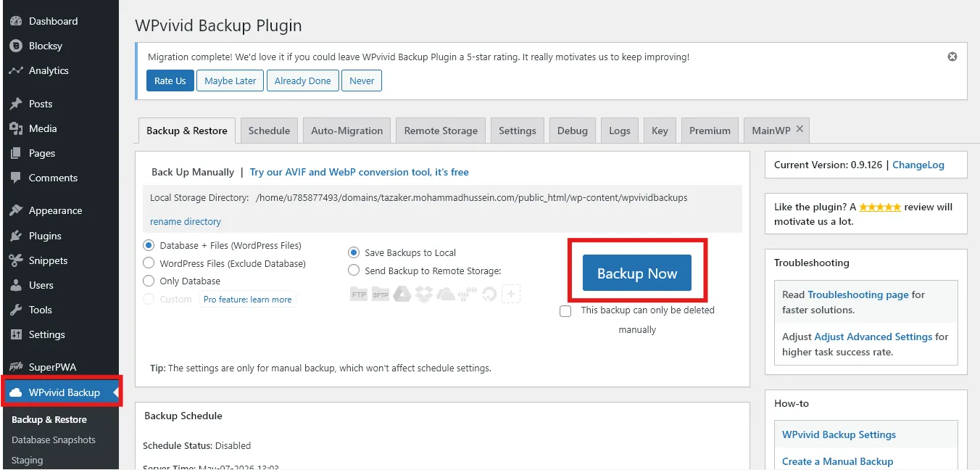Collapse the WPvivid Backup menu arrow
Viewport: 980px width, 470px height.
(116, 392)
